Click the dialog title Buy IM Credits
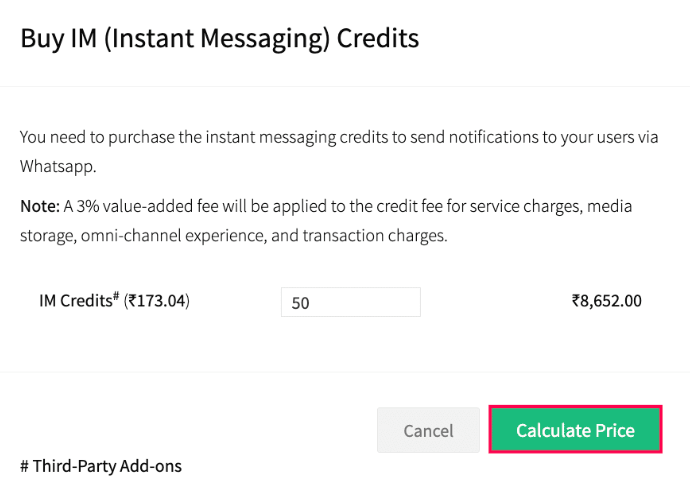Screen dimensions: 690x492 pos(219,39)
